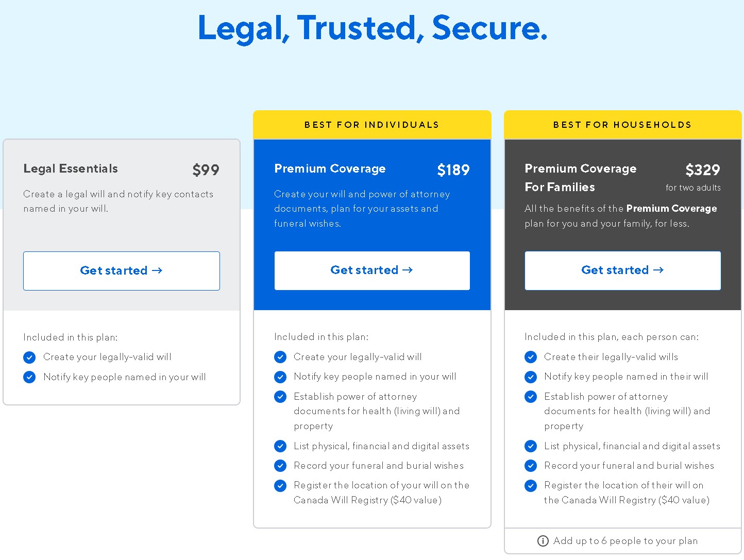Click checkmark next to Canada Will Registry in Premium Coverage
The width and height of the screenshot is (744, 560).
pos(280,486)
